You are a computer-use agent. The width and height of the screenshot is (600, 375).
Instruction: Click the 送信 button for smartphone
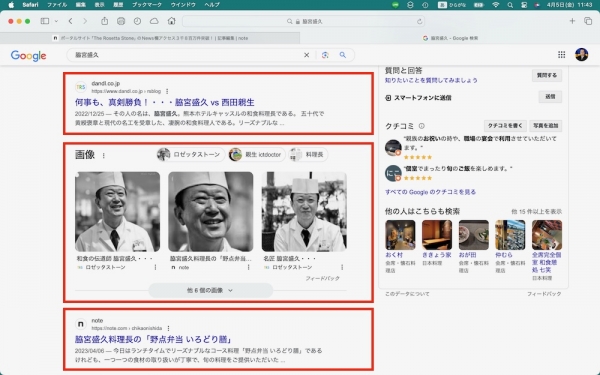coord(550,97)
